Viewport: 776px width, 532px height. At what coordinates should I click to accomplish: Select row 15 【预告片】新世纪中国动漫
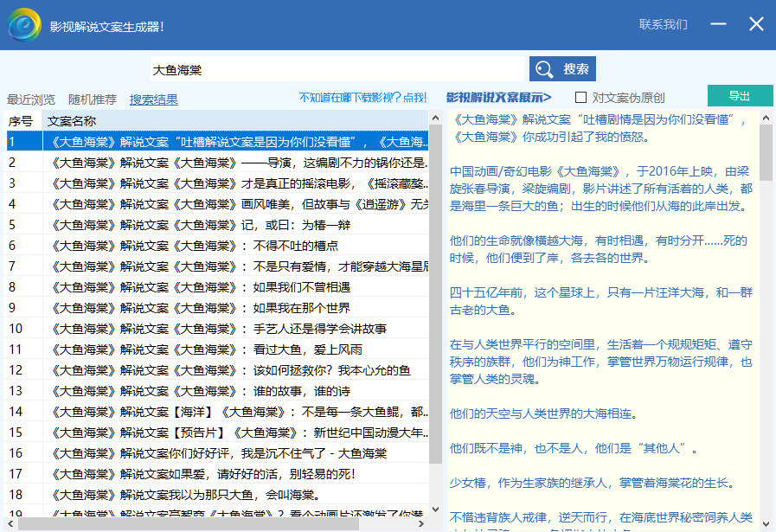[x=217, y=433]
